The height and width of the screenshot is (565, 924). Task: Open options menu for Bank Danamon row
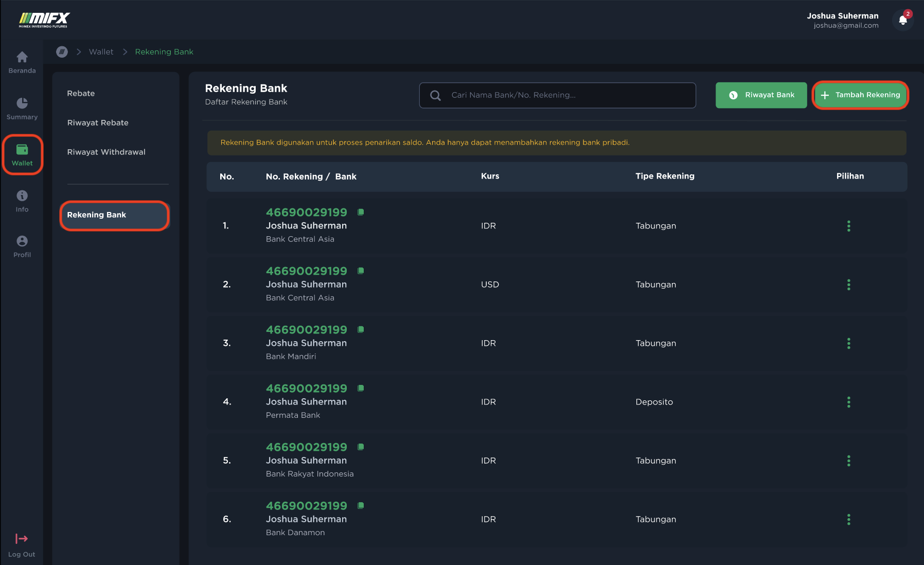coord(849,519)
